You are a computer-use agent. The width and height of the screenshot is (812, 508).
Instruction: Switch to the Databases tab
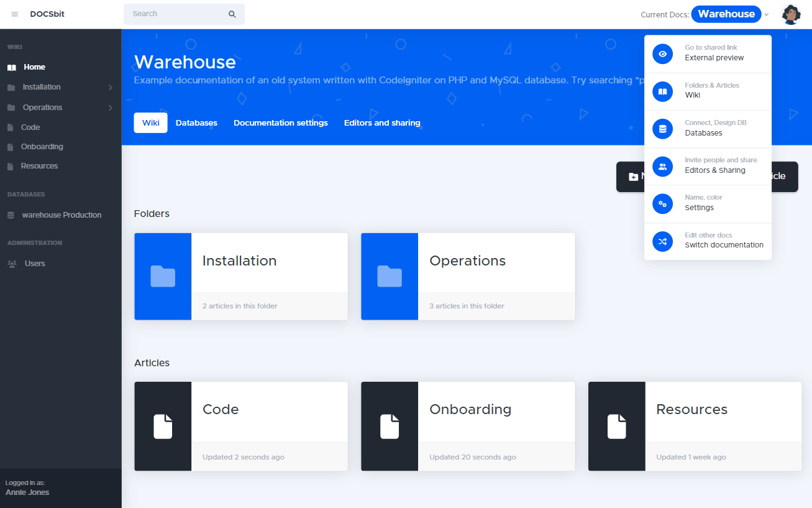pos(196,123)
